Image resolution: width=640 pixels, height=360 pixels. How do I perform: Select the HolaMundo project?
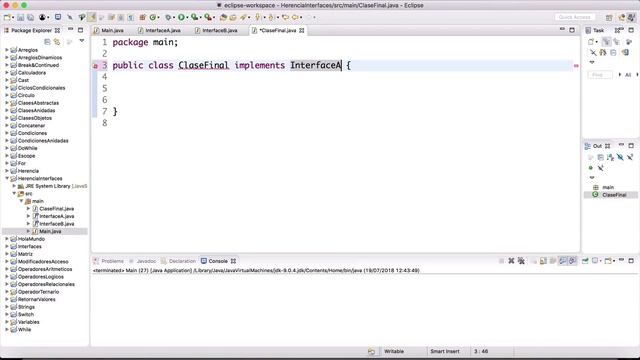pos(31,239)
